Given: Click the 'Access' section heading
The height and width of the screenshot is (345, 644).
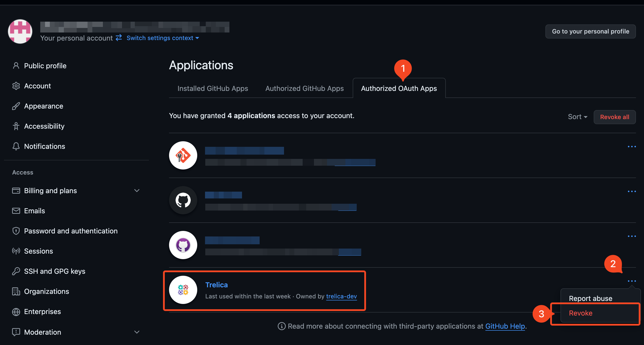Looking at the screenshot, I should (x=23, y=173).
